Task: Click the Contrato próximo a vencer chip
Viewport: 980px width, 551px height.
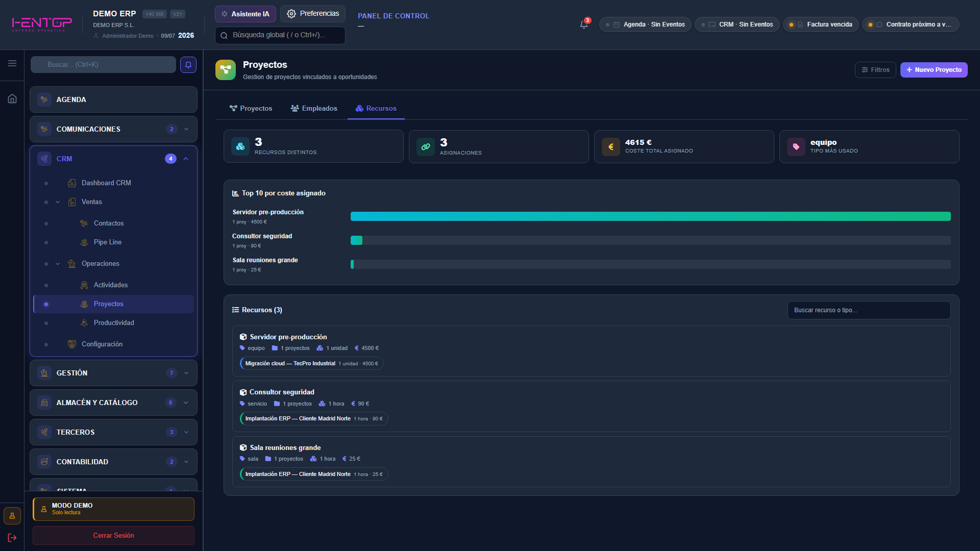Action: [x=911, y=24]
